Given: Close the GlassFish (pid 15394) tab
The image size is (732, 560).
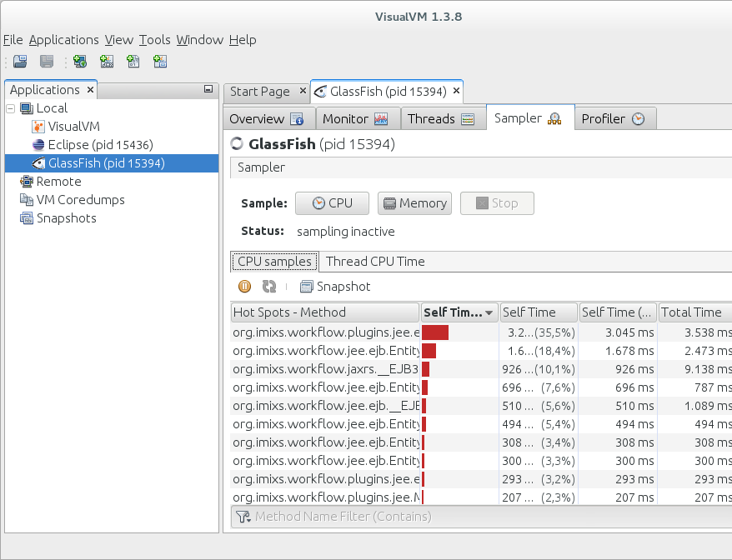Looking at the screenshot, I should pos(457,91).
